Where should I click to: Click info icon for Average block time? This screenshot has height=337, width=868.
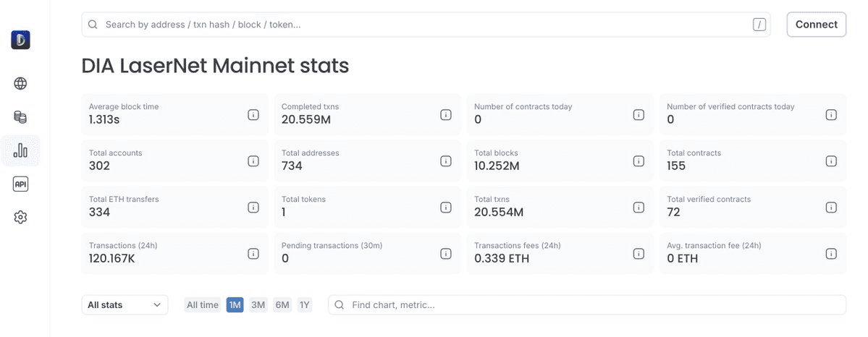(x=253, y=114)
